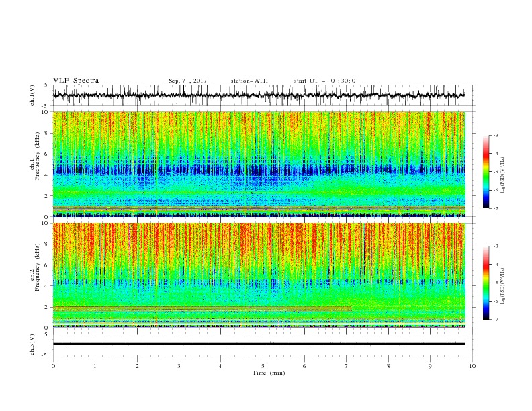Screen dimensions: 532x411
Task: Click the "ch.3(V)" axis label
Action: tap(32, 345)
